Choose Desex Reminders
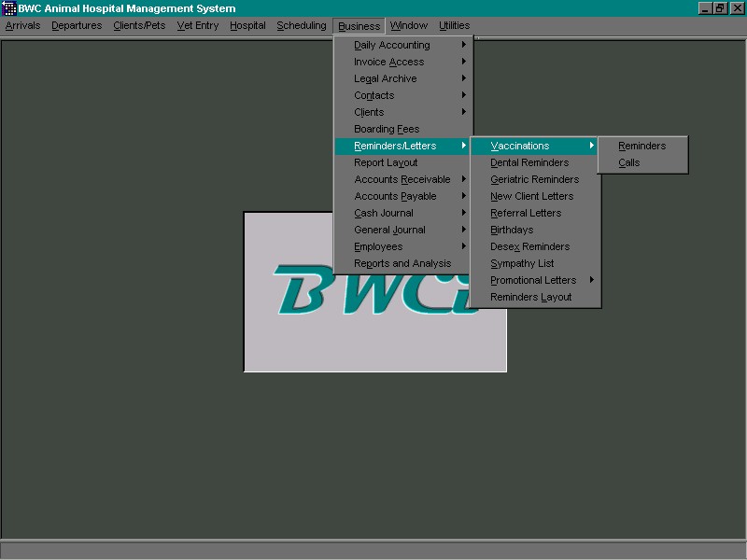This screenshot has width=747, height=560. point(535,246)
